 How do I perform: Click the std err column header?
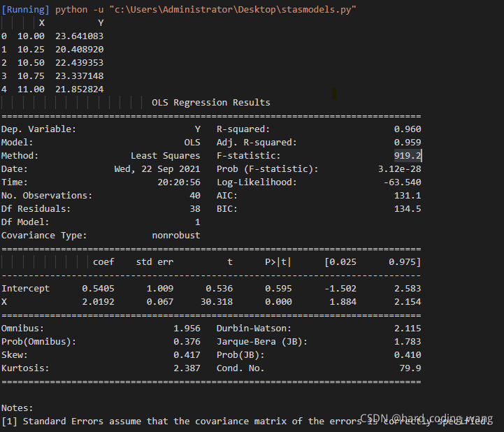coord(154,262)
